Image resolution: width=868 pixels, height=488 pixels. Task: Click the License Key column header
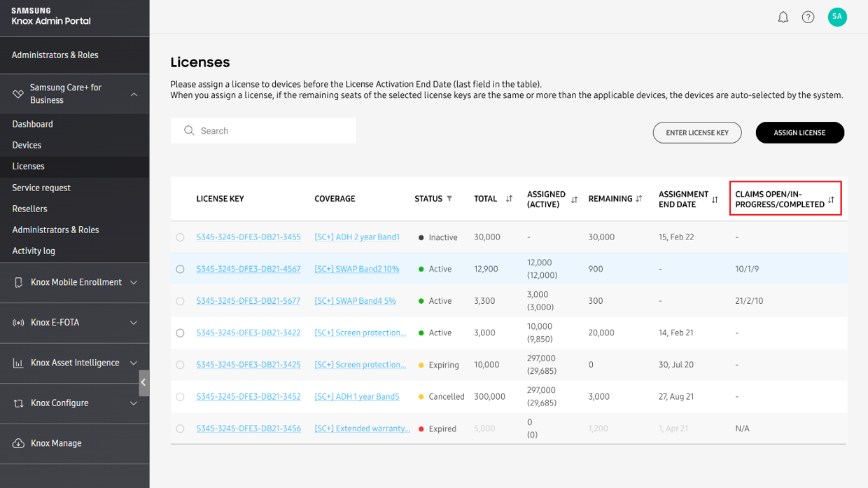pos(220,199)
